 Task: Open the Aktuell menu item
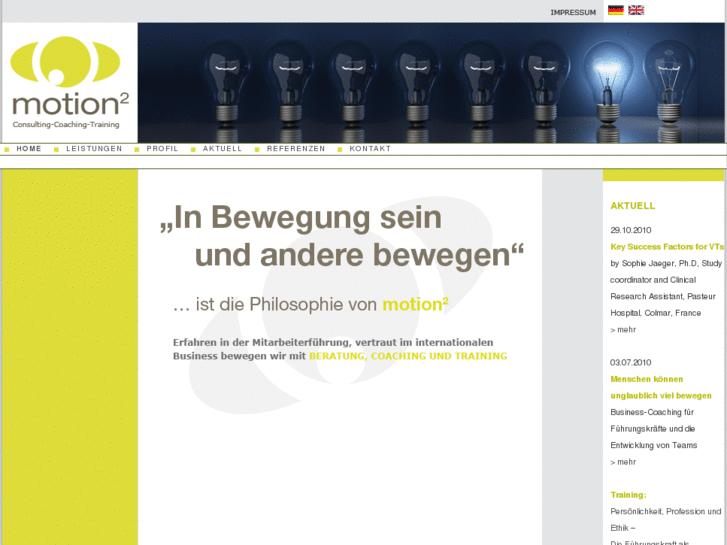point(222,148)
